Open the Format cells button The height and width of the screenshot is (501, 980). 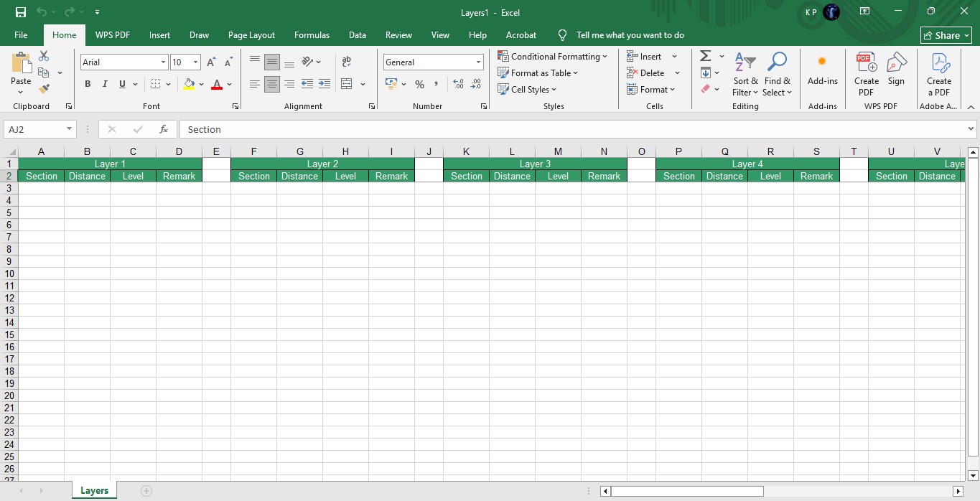coord(650,90)
